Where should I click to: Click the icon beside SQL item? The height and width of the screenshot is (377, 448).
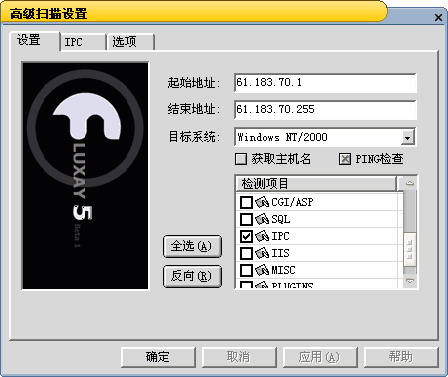pos(262,219)
